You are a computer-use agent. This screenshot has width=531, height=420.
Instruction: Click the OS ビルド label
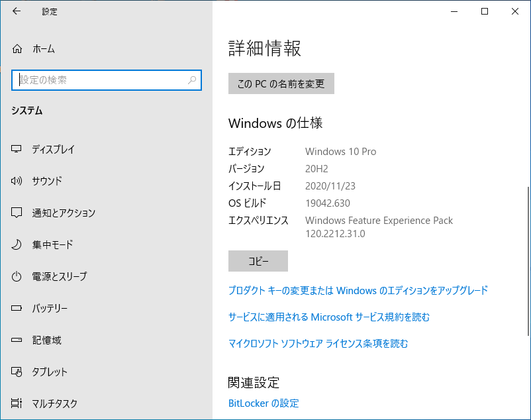(247, 203)
